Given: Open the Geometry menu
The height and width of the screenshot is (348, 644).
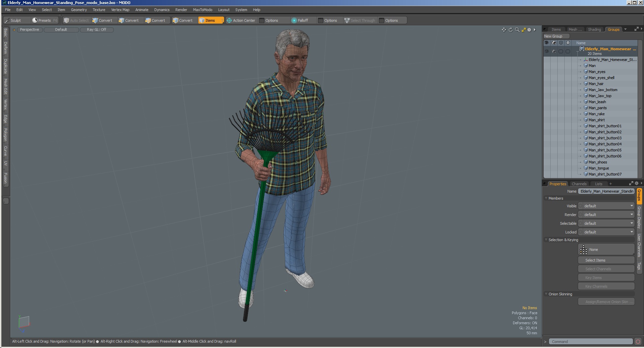Looking at the screenshot, I should (x=79, y=10).
